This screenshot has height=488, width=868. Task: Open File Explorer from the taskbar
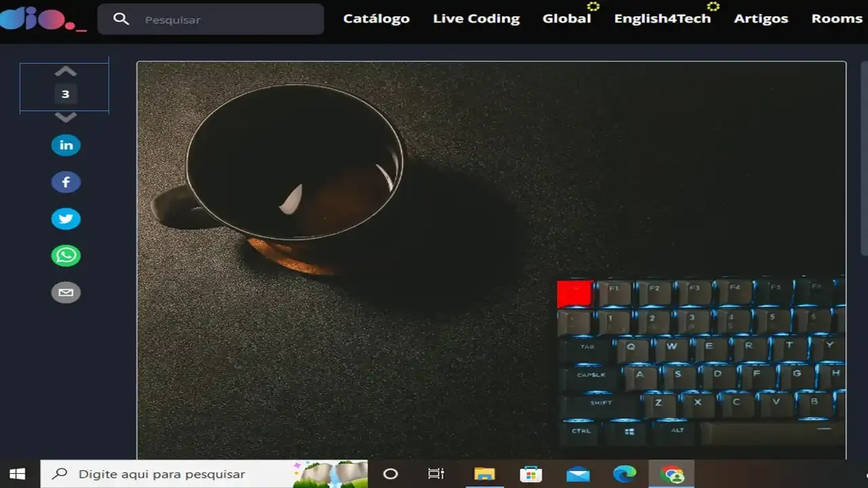[484, 474]
